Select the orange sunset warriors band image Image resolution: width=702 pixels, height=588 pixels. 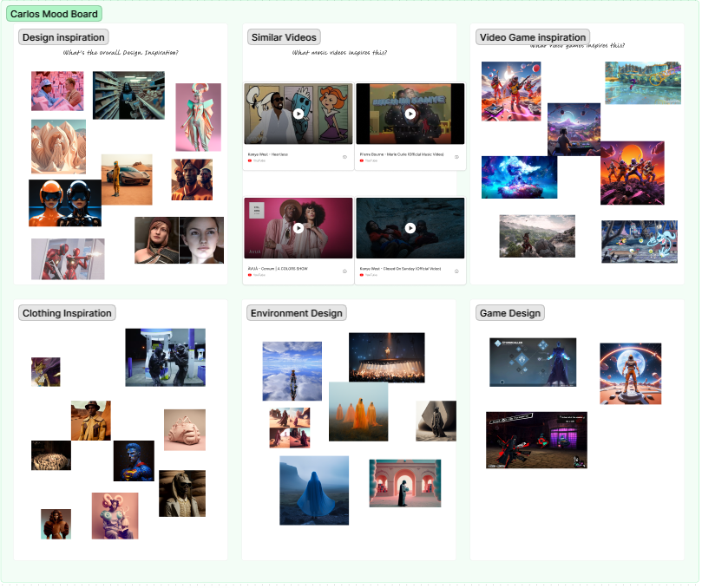tap(633, 173)
